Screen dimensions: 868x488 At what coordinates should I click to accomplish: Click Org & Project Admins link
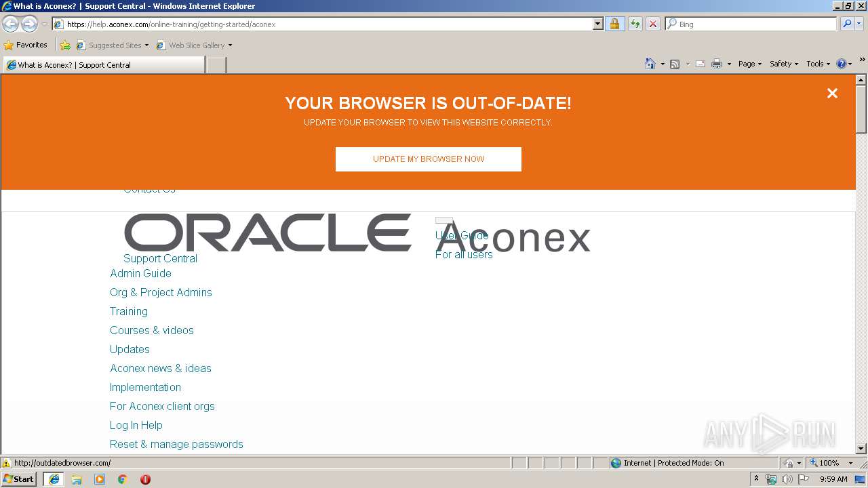point(161,292)
